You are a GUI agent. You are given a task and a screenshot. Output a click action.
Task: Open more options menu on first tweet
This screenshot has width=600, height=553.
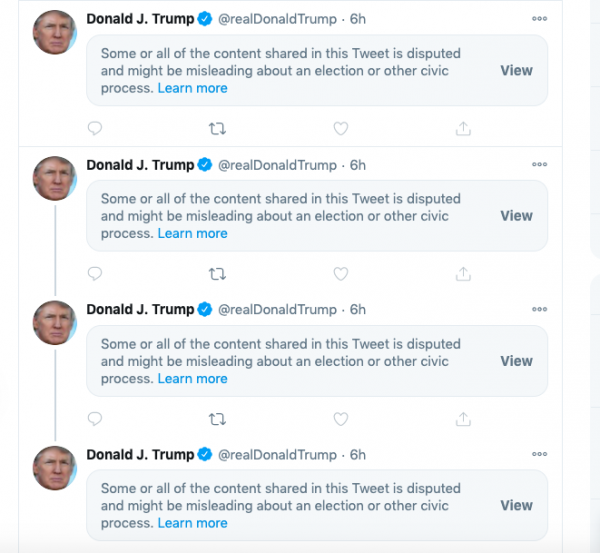click(540, 19)
